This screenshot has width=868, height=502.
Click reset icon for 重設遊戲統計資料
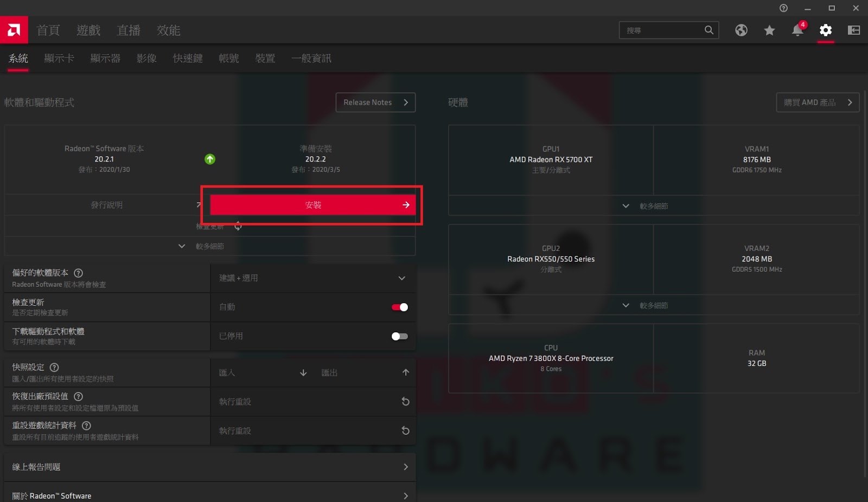(x=405, y=431)
